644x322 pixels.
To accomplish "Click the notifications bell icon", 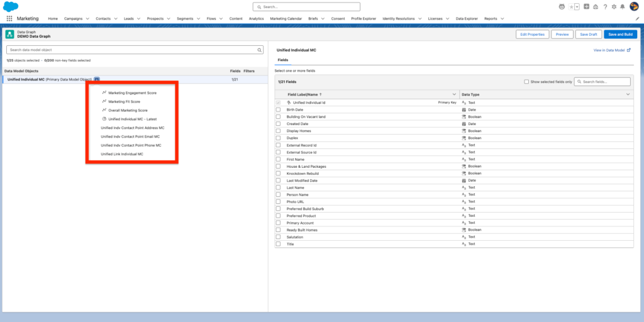I will click(623, 6).
